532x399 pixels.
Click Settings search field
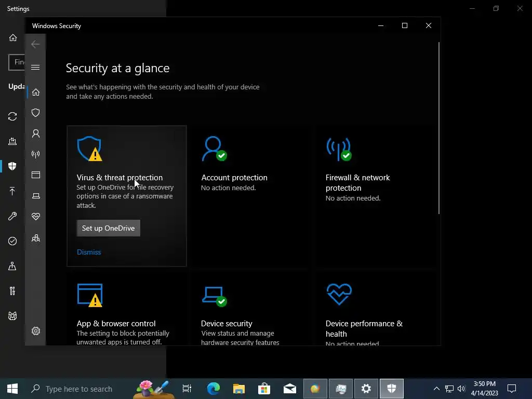pyautogui.click(x=17, y=62)
